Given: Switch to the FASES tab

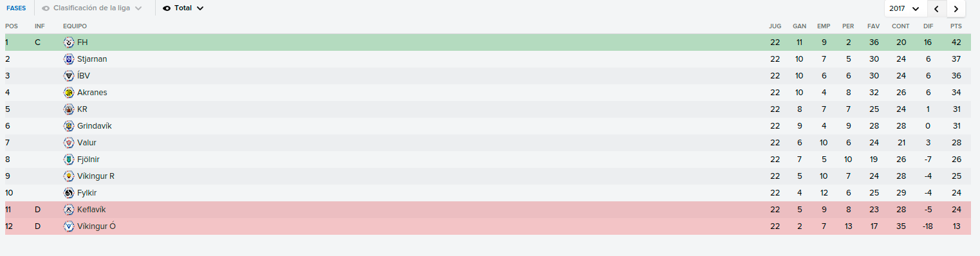Looking at the screenshot, I should tap(15, 8).
